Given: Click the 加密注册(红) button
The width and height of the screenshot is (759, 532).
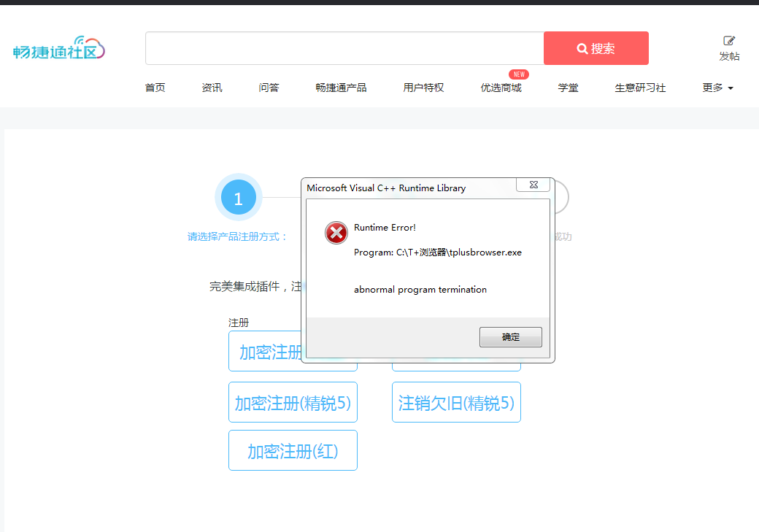Looking at the screenshot, I should point(293,451).
